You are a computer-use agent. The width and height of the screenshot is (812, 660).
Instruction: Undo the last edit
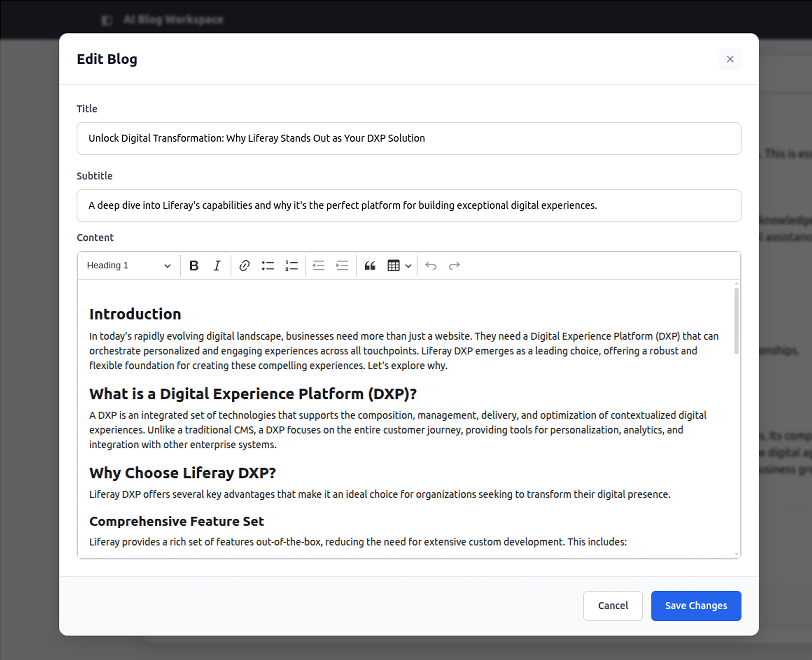coord(431,265)
